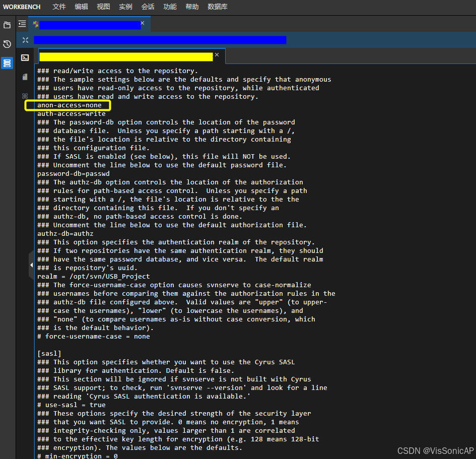
Task: Click line '### Uncomment ... default authorization file.'
Action: coord(172,225)
